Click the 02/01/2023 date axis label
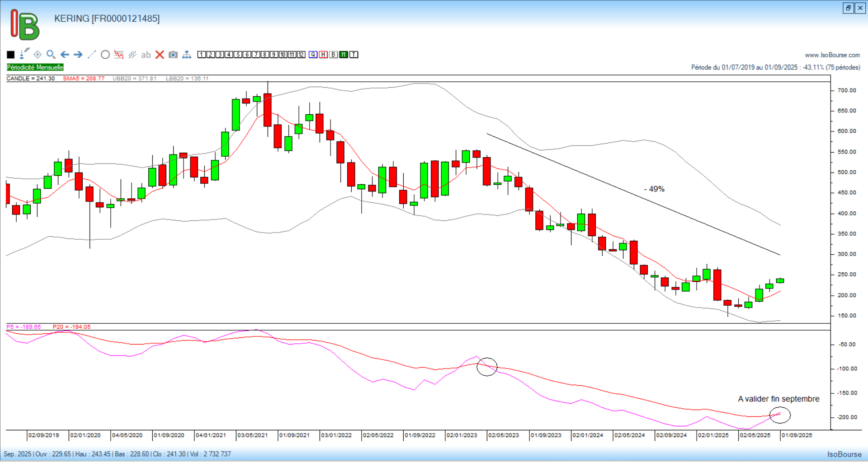The width and height of the screenshot is (868, 462). coord(462,435)
